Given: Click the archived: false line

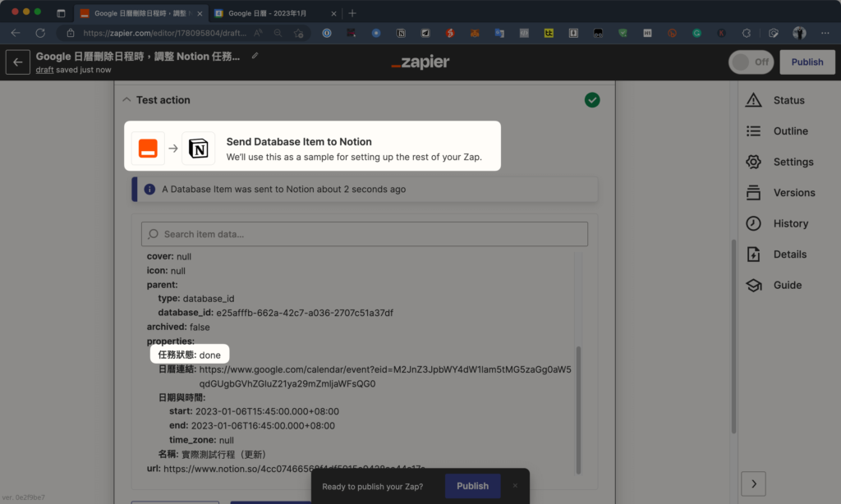Looking at the screenshot, I should pyautogui.click(x=178, y=327).
